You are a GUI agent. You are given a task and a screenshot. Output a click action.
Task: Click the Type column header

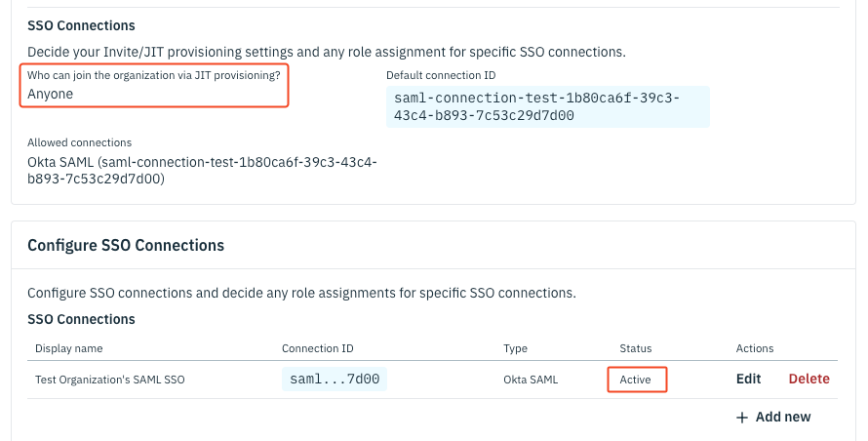tap(515, 348)
